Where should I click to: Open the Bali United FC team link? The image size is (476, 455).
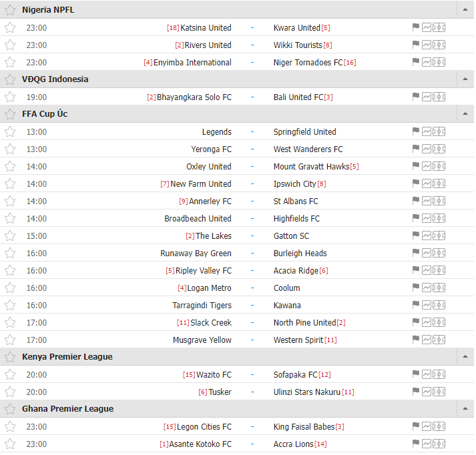coord(298,97)
